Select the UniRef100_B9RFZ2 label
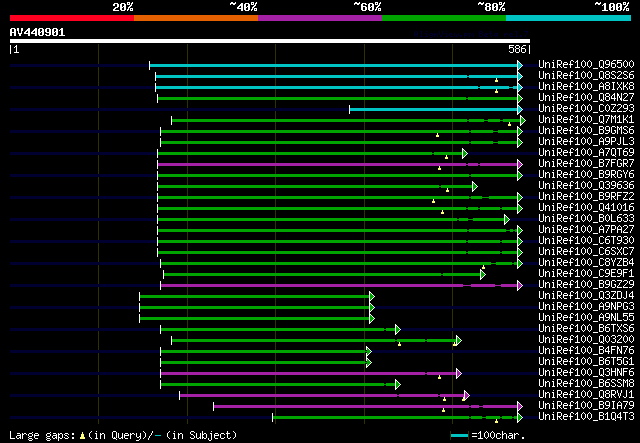 point(586,197)
